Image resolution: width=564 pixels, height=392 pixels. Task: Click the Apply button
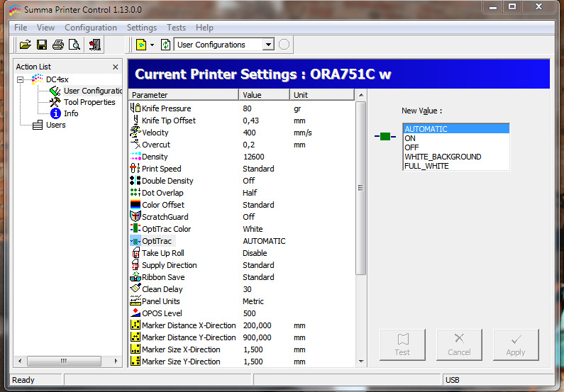pyautogui.click(x=516, y=345)
